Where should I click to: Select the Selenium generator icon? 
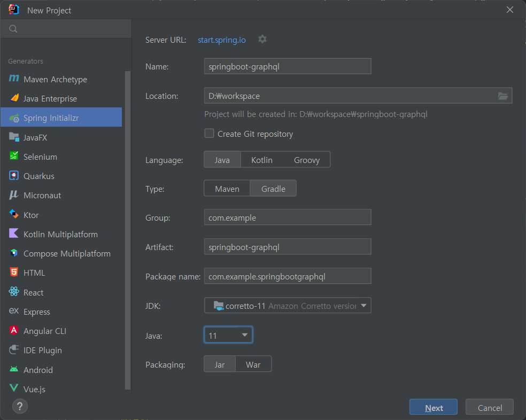[14, 156]
